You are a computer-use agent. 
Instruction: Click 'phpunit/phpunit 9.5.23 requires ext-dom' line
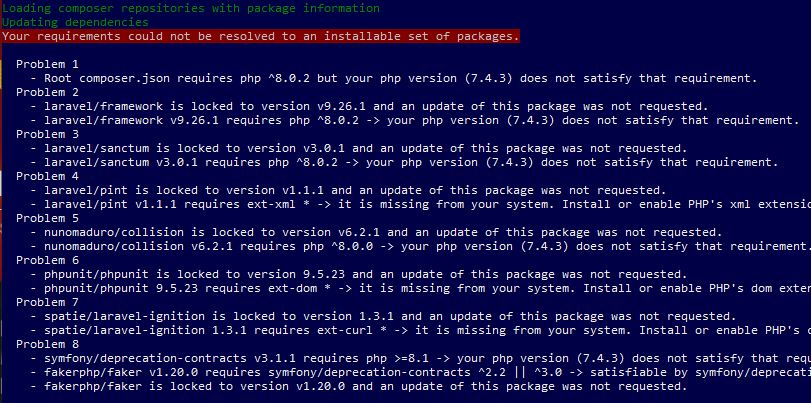click(x=420, y=288)
